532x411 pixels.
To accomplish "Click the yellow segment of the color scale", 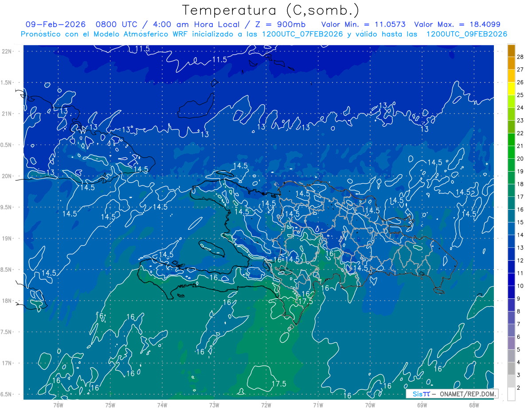I will [x=512, y=89].
